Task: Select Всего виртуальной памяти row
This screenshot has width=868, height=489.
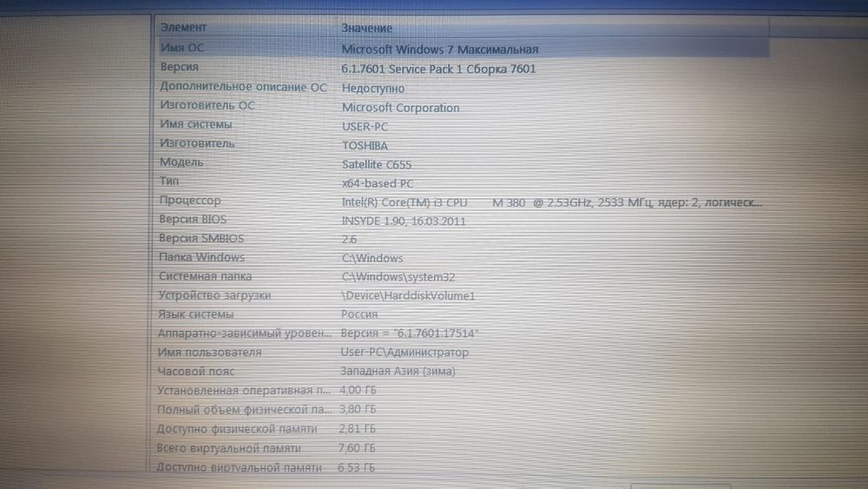Action: [x=228, y=448]
